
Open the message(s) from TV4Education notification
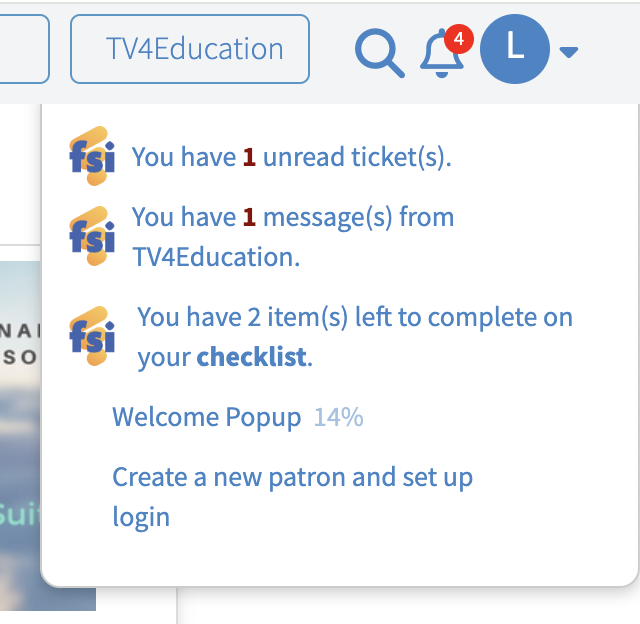(x=293, y=237)
